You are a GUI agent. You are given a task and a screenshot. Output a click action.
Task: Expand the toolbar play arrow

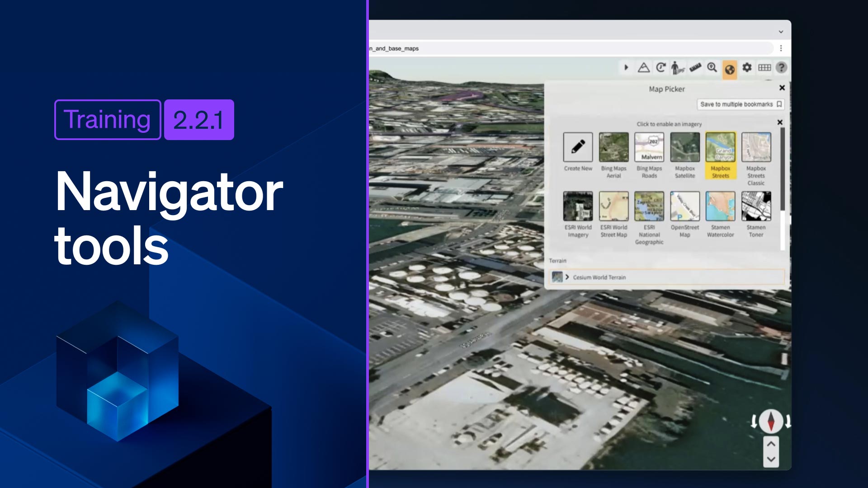tap(626, 68)
